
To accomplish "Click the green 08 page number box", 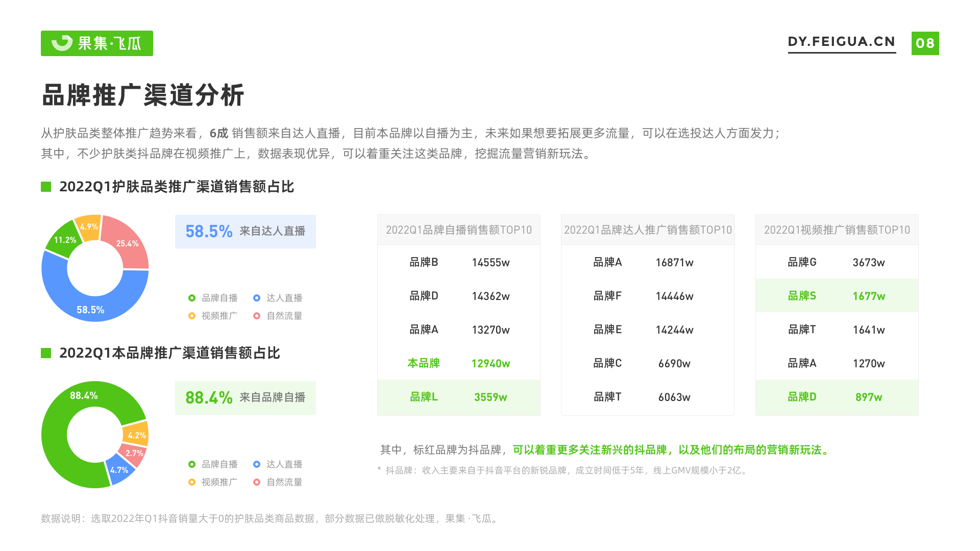I will [x=925, y=43].
